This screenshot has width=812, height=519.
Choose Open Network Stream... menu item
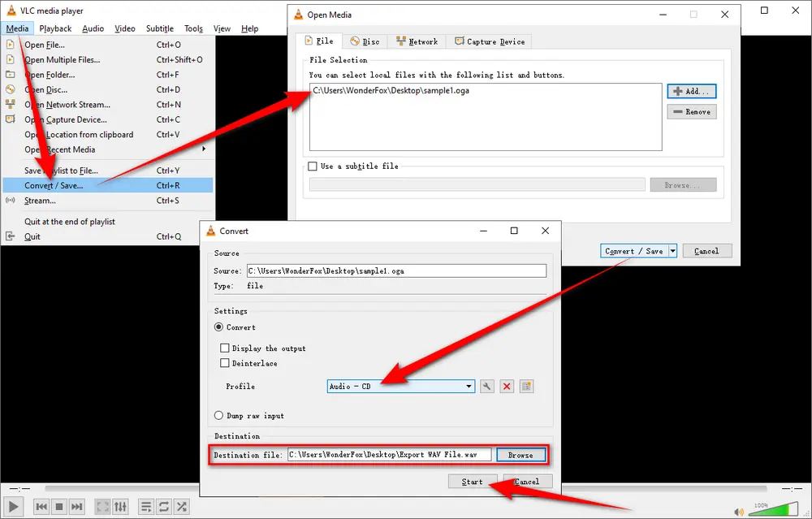click(108, 105)
